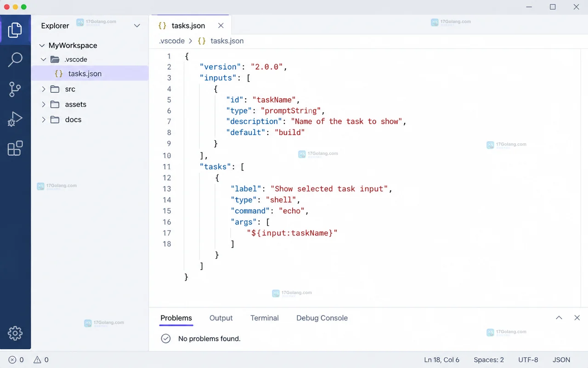Click line number 11 in the gutter
Viewport: 588px width, 368px height.
(x=167, y=167)
